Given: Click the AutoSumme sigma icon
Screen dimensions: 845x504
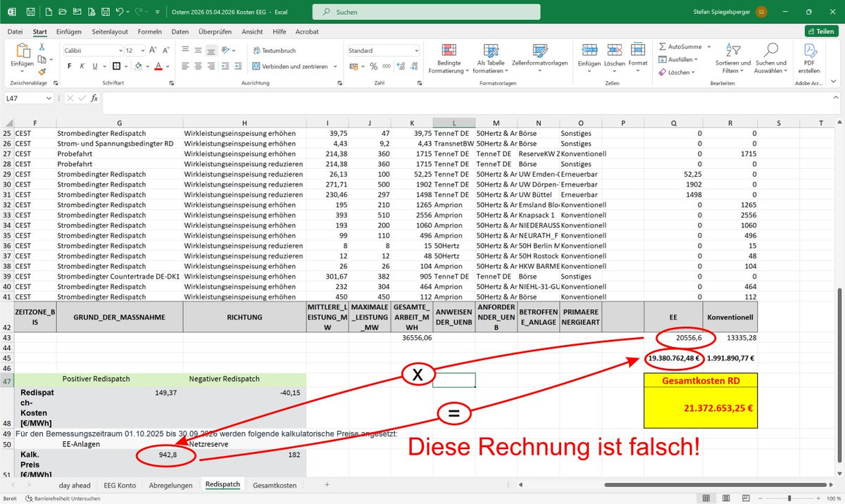Looking at the screenshot, I should tap(663, 46).
